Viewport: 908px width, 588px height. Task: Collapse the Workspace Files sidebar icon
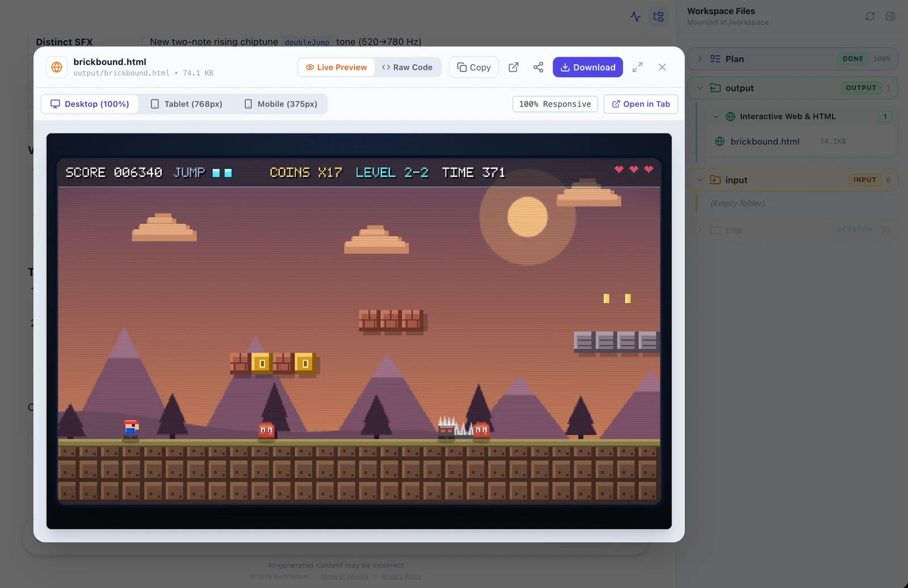pos(890,16)
